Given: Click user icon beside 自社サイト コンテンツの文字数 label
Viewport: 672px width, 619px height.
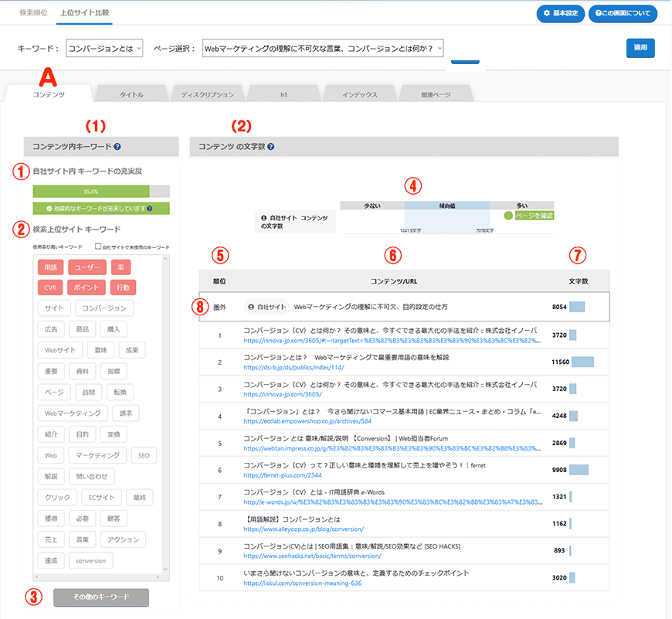Looking at the screenshot, I should [x=264, y=219].
